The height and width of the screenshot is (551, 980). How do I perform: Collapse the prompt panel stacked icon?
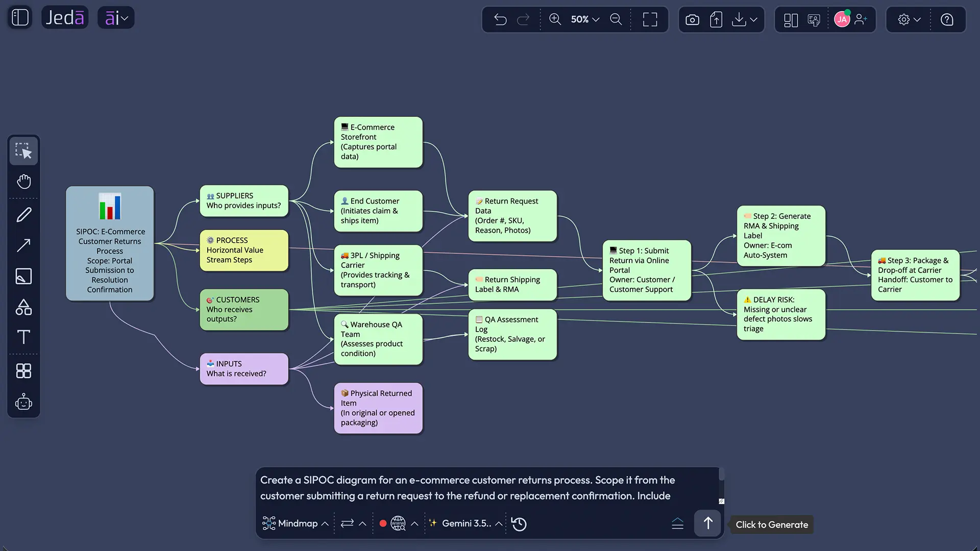click(677, 523)
